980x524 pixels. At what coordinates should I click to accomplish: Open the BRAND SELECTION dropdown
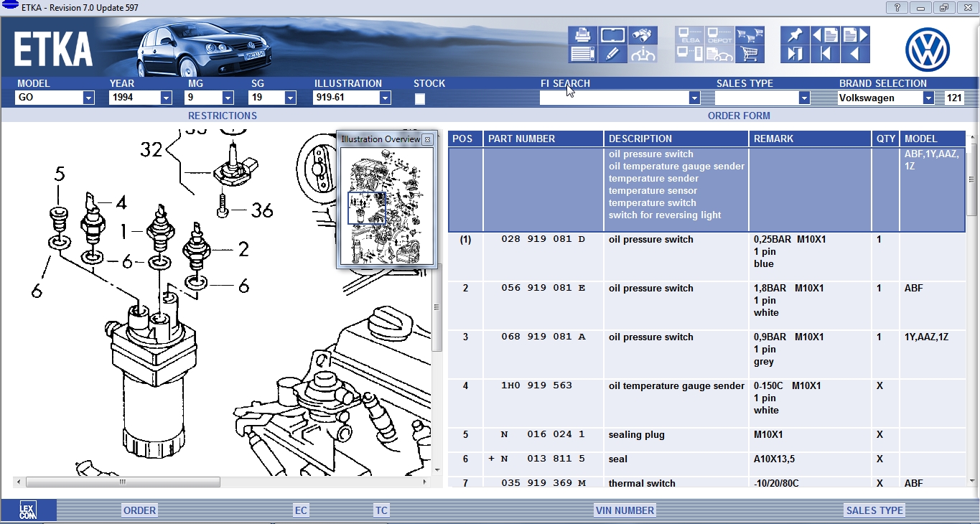(928, 98)
